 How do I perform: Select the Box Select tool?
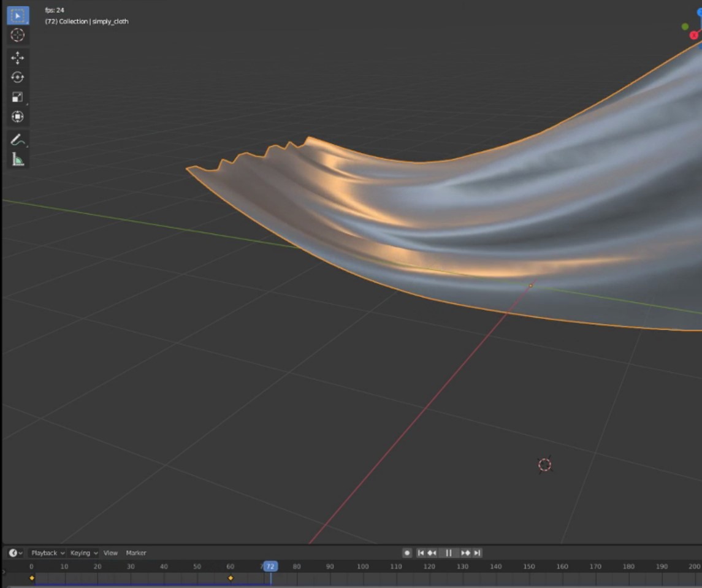point(17,15)
